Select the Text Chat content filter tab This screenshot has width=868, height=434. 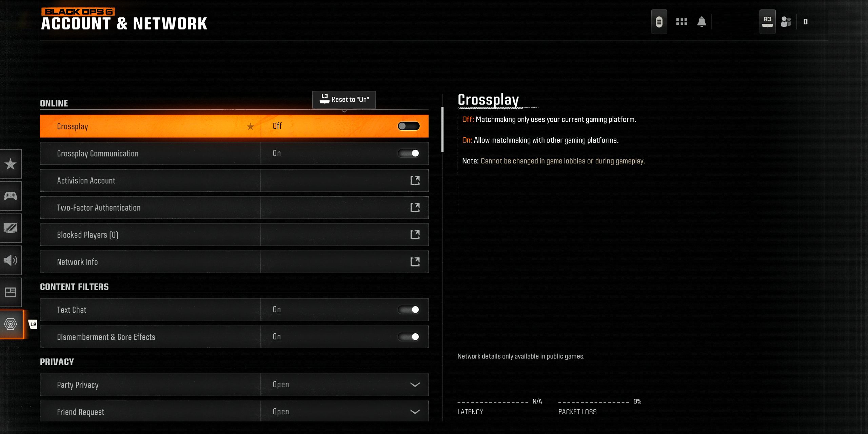pyautogui.click(x=234, y=310)
